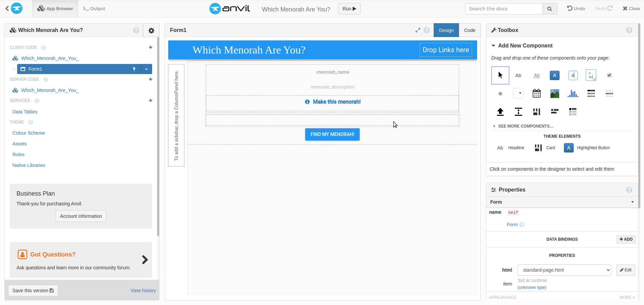Open the Output tab
The height and width of the screenshot is (305, 644).
coord(94,9)
